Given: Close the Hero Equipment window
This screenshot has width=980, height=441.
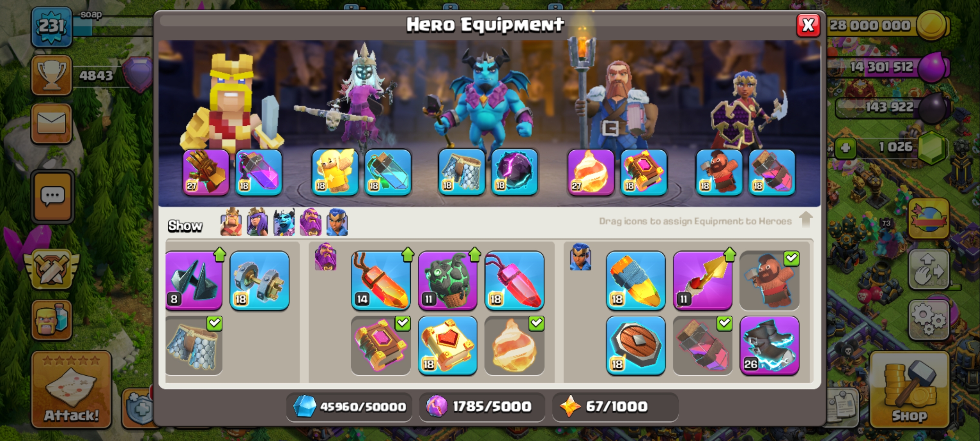Looking at the screenshot, I should tap(808, 25).
